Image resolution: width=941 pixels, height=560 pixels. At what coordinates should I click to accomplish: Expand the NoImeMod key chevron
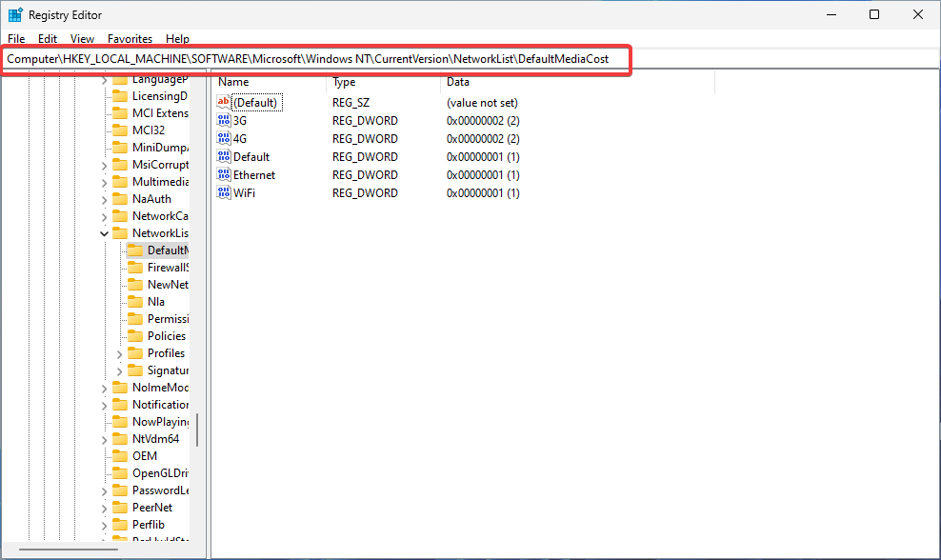tap(105, 389)
